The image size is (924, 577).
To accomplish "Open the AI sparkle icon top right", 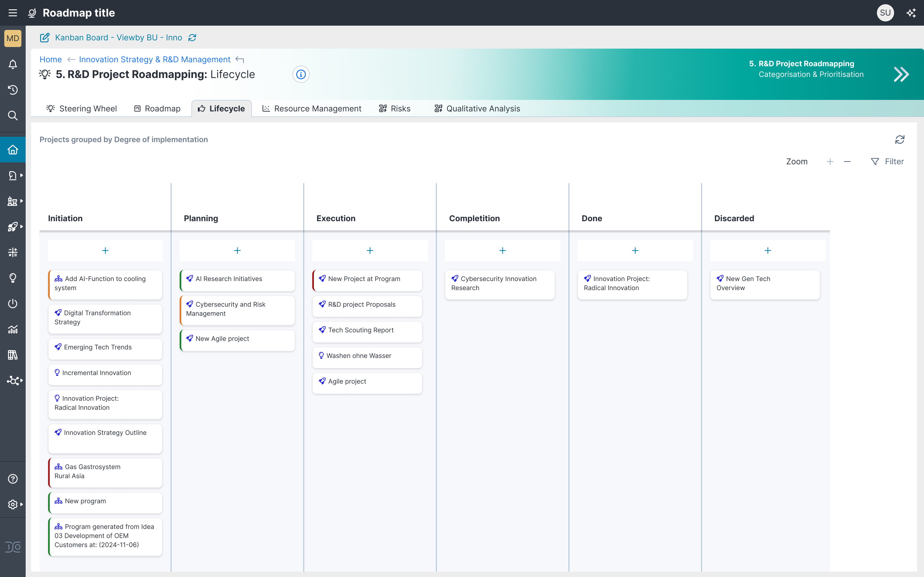I will [x=911, y=13].
